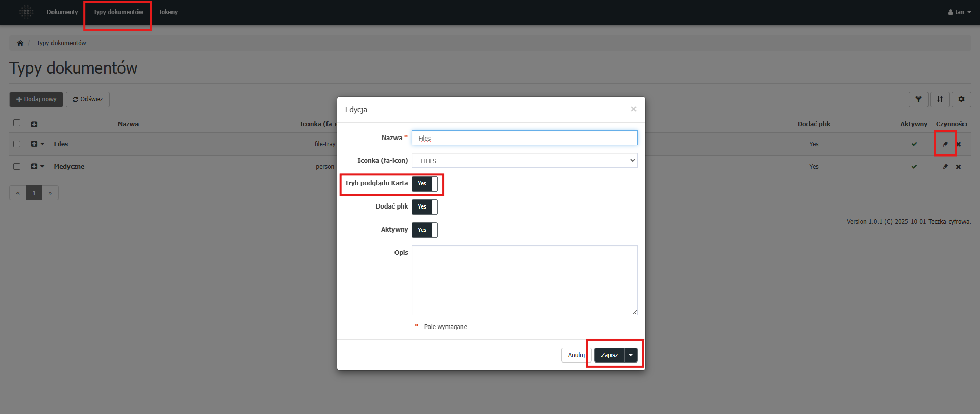Go to the Dokumenty menu item
The width and height of the screenshot is (980, 414).
62,12
